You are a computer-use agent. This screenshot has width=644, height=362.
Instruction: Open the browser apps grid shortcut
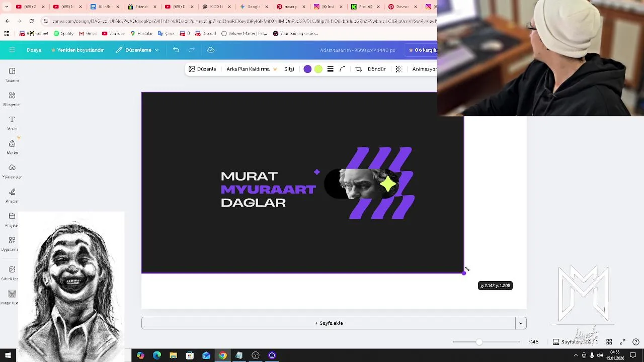pyautogui.click(x=7, y=34)
